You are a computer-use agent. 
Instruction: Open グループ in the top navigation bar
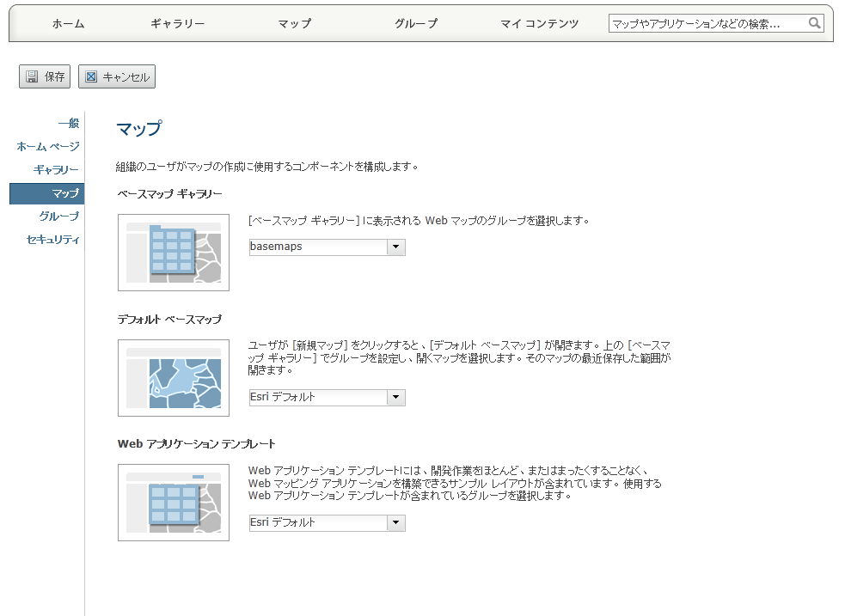[416, 24]
